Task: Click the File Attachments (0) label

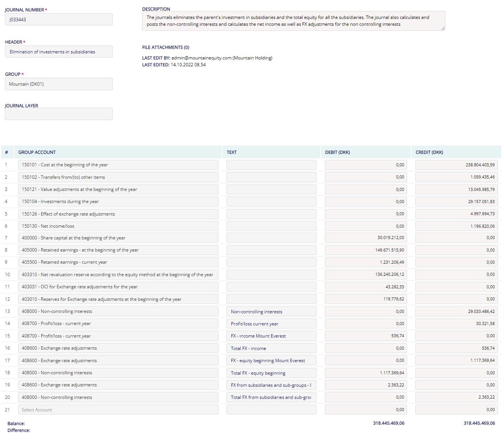Action: [x=165, y=47]
